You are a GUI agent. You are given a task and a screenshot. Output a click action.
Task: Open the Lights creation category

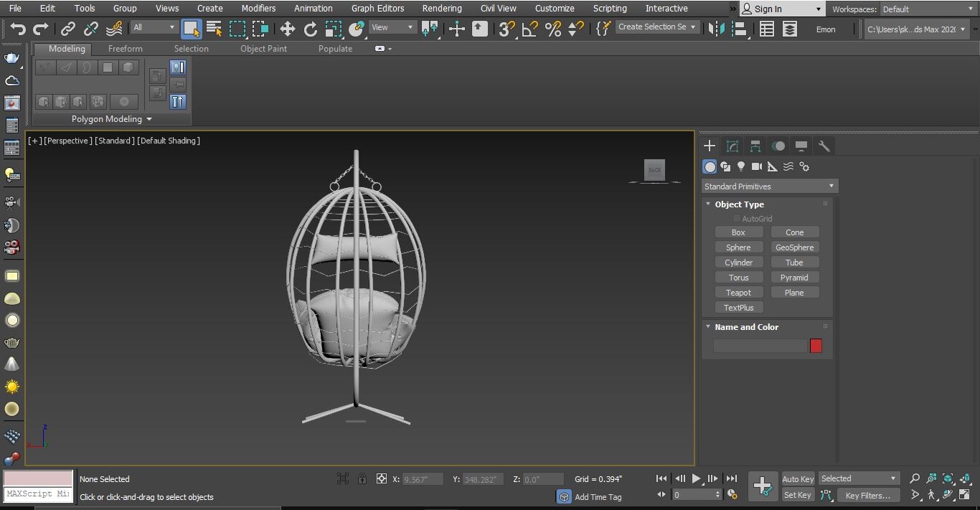tap(741, 166)
